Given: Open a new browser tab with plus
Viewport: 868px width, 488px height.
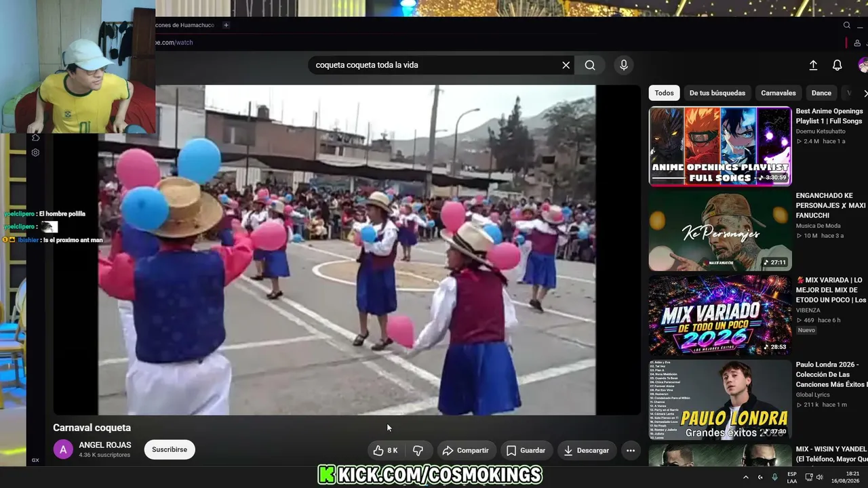Looking at the screenshot, I should (226, 25).
